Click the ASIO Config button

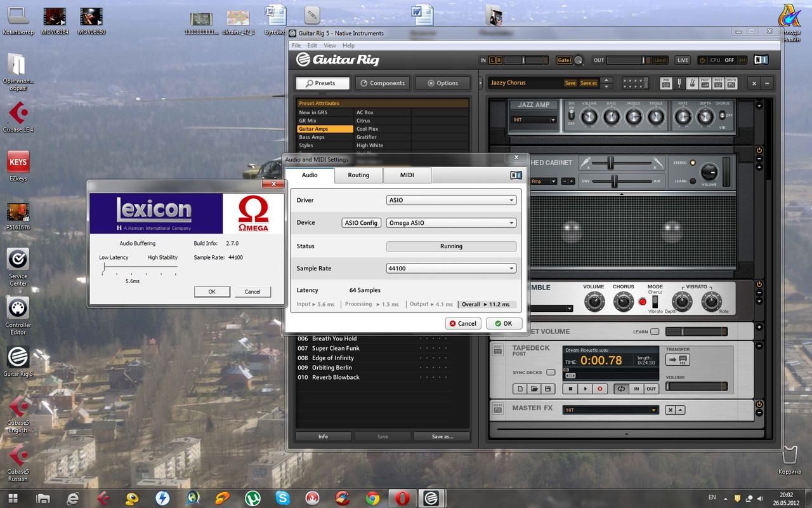(x=361, y=223)
